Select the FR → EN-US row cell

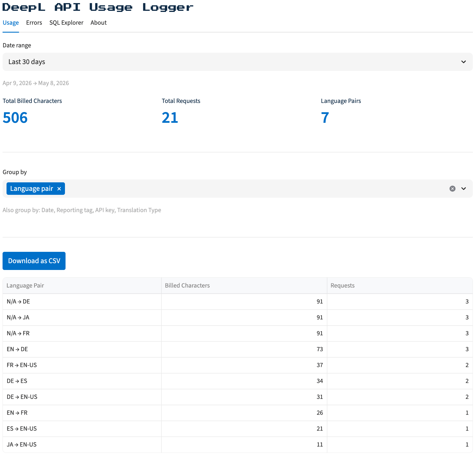82,365
